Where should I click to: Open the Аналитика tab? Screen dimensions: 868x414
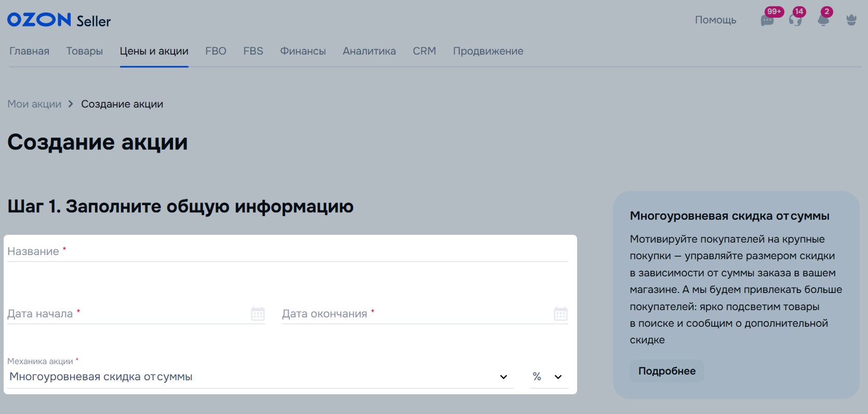(369, 51)
